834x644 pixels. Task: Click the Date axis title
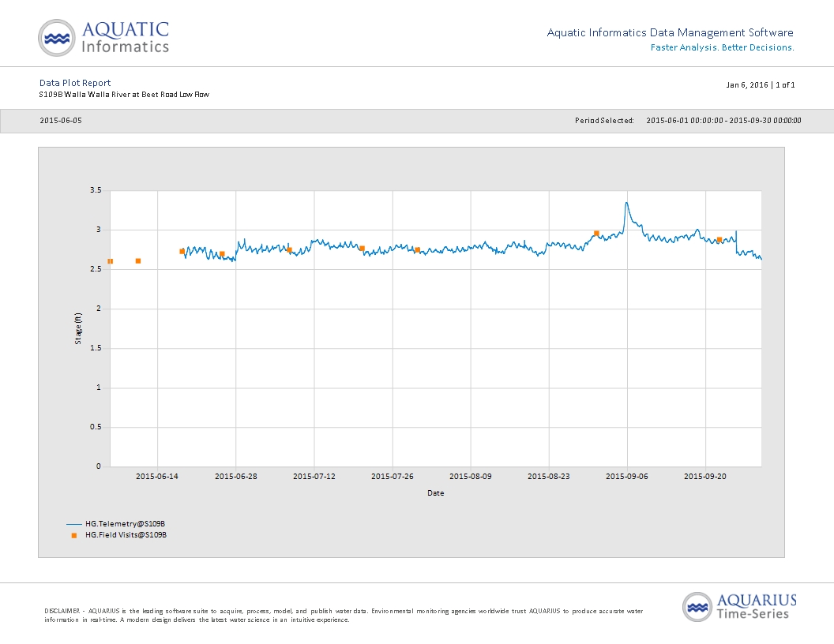click(x=436, y=493)
